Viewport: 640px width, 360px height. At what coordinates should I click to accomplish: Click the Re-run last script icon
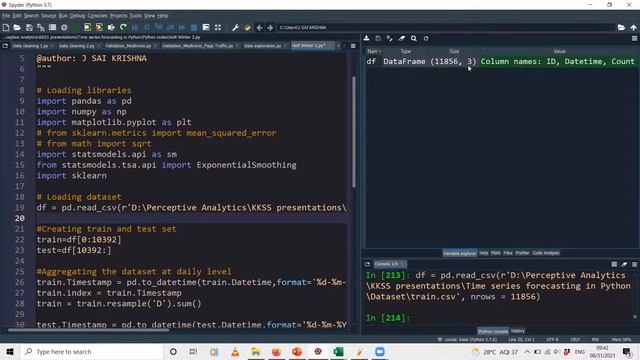pyautogui.click(x=123, y=27)
